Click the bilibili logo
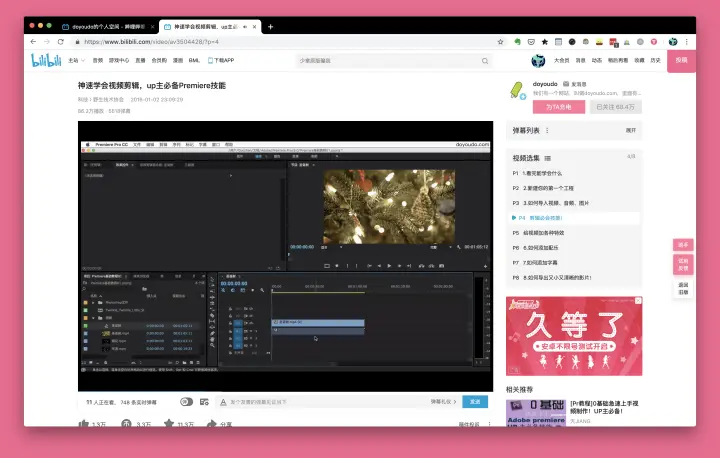This screenshot has width=720, height=458. 46,60
